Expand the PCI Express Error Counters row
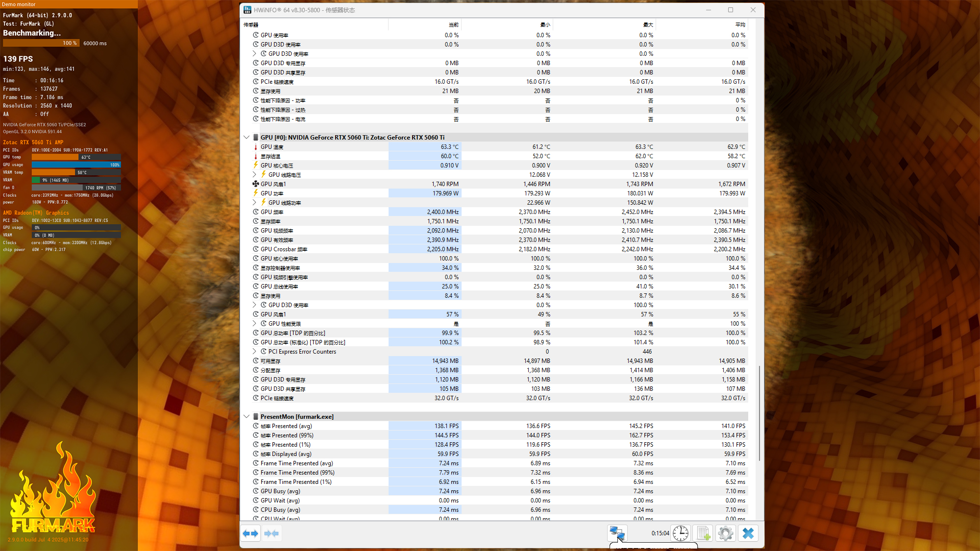 pyautogui.click(x=254, y=352)
